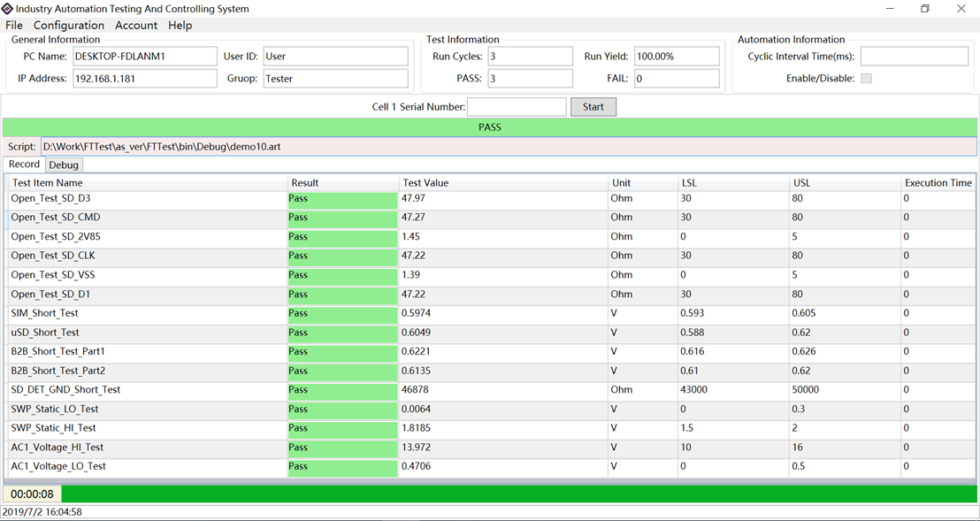This screenshot has width=980, height=521.
Task: Click the green progress bar at bottom
Action: (518, 494)
